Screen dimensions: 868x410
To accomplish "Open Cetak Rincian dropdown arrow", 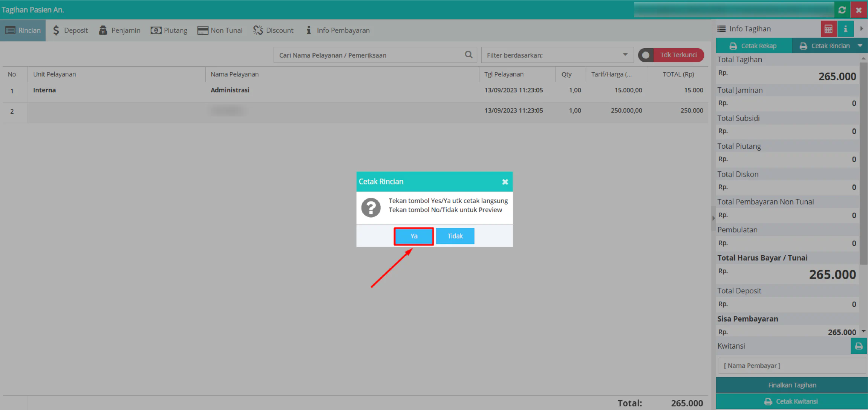I will pyautogui.click(x=860, y=46).
